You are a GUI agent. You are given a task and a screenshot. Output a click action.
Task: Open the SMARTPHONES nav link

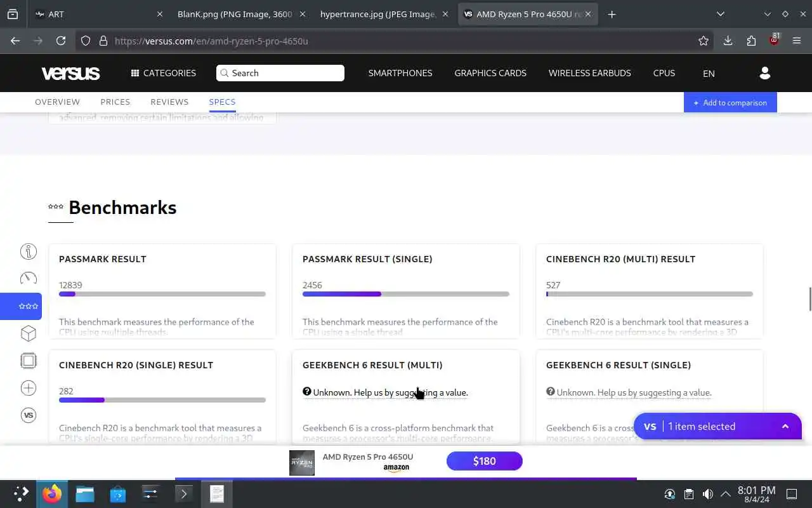pos(400,73)
